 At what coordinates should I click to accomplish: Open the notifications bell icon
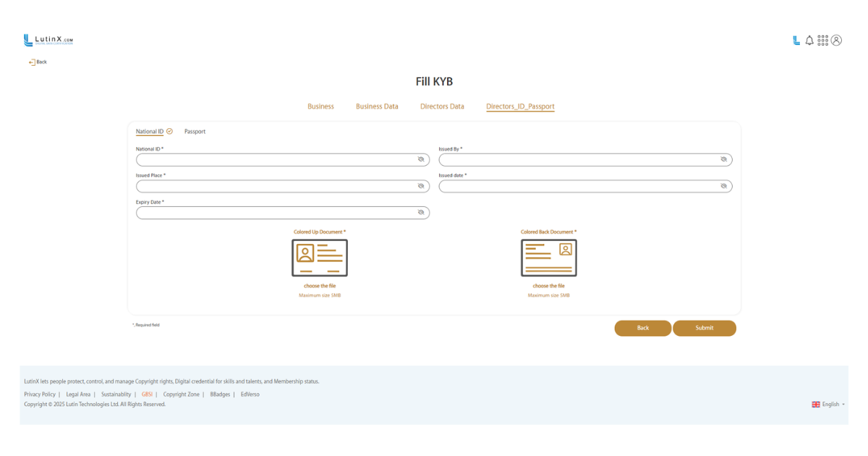[x=809, y=41]
